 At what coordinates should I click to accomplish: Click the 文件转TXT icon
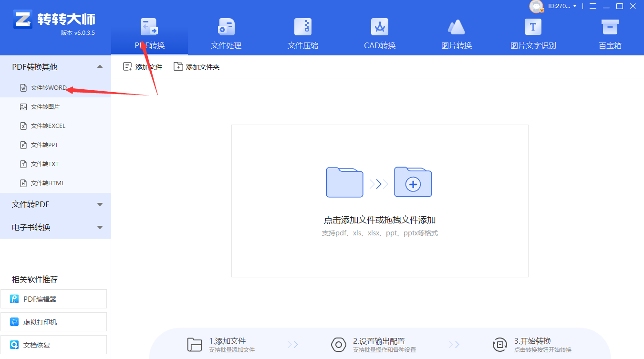click(23, 164)
